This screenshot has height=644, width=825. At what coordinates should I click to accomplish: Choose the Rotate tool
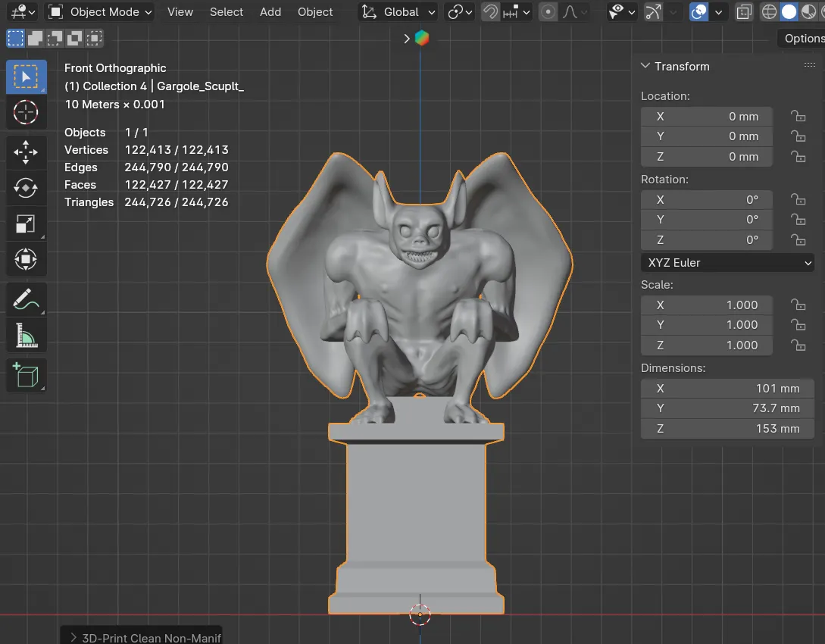click(26, 187)
